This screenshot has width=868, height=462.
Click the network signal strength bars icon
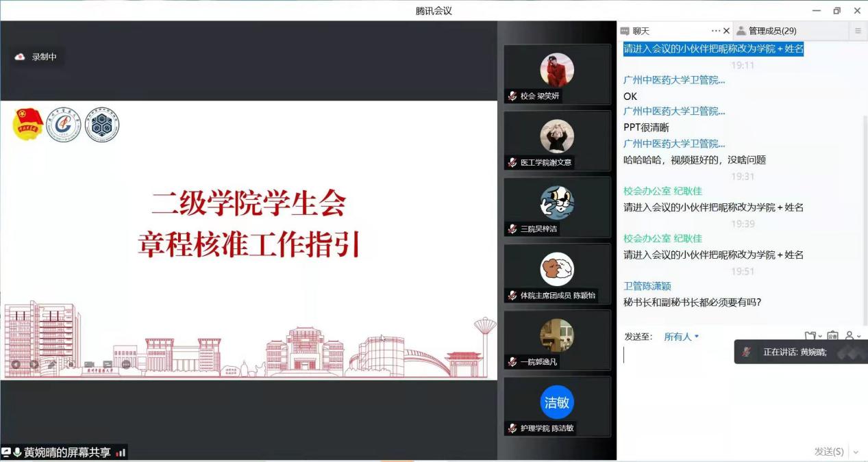pyautogui.click(x=121, y=452)
